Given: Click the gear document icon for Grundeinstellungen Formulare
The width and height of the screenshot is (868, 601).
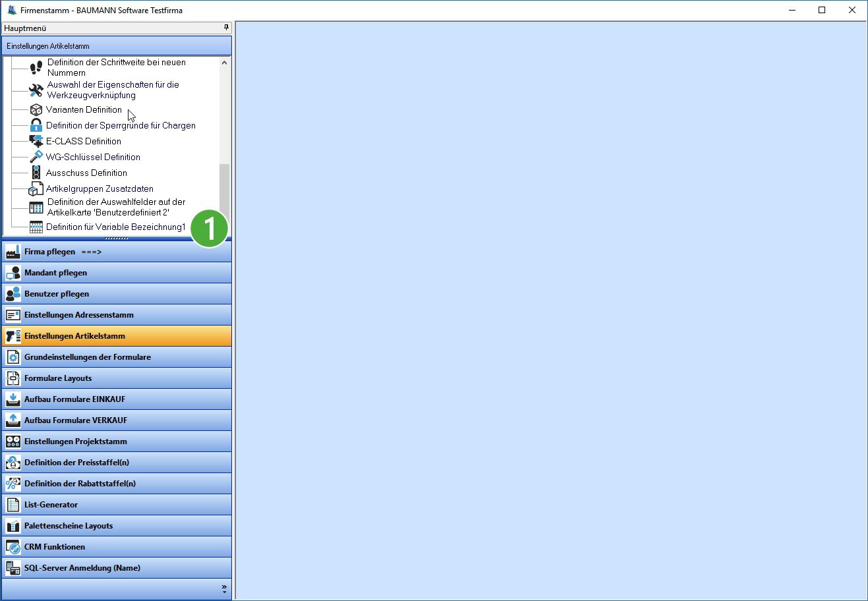Looking at the screenshot, I should click(13, 357).
